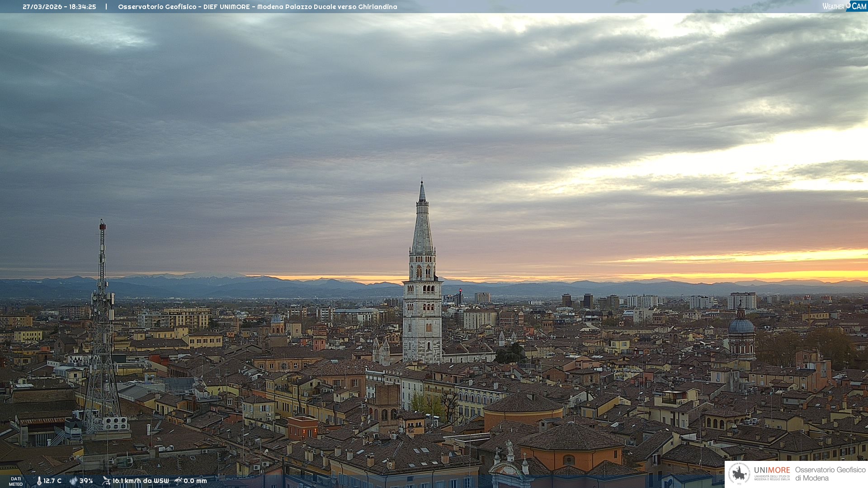This screenshot has height=488, width=868.
Task: Click the 0.0 mm rainfall value
Action: 195,481
